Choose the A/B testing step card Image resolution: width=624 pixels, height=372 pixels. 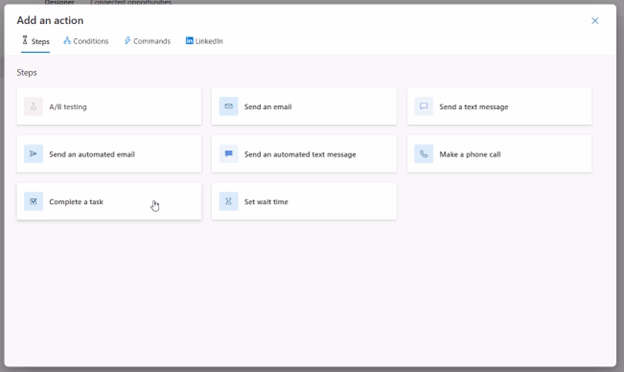109,107
